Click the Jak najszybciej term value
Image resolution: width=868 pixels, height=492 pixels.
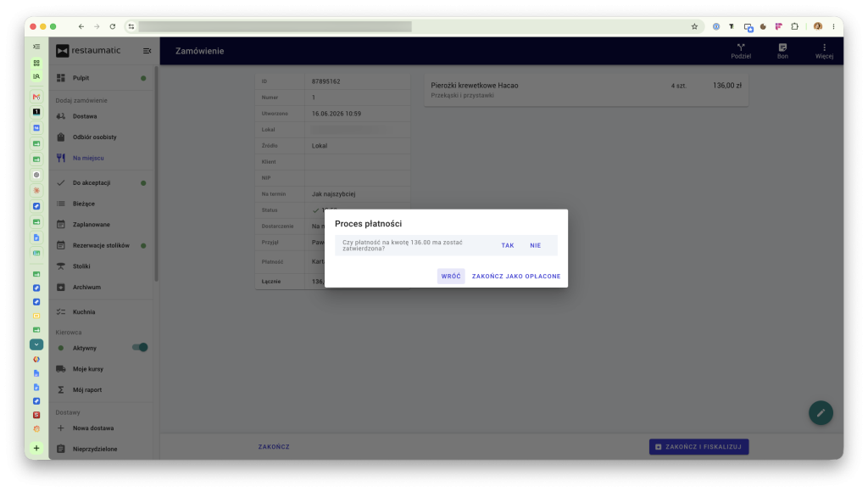coord(333,194)
